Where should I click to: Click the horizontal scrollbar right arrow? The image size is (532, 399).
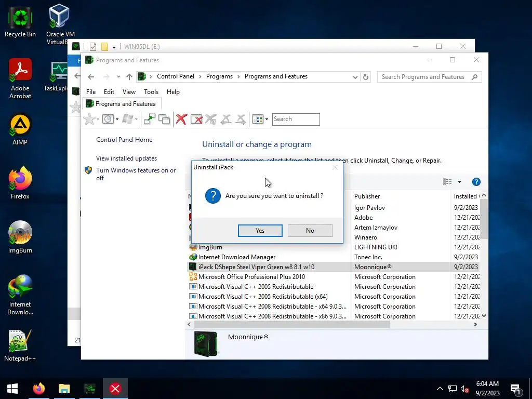(x=475, y=324)
